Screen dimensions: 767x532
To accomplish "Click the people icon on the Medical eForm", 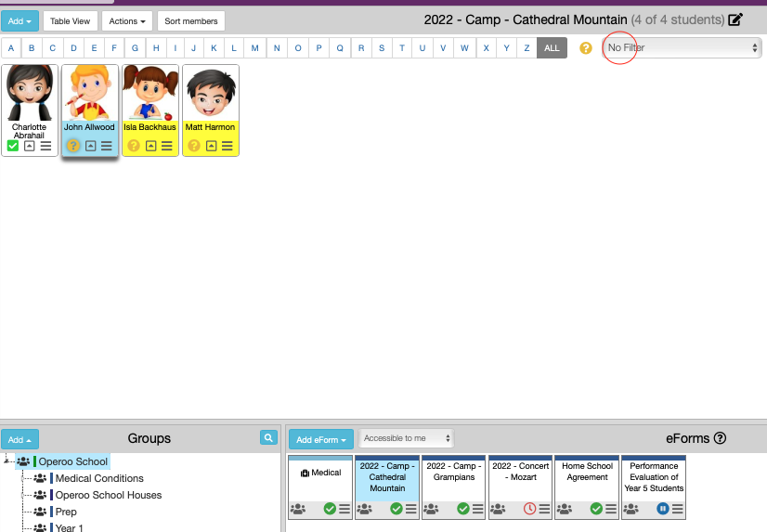I will [298, 508].
